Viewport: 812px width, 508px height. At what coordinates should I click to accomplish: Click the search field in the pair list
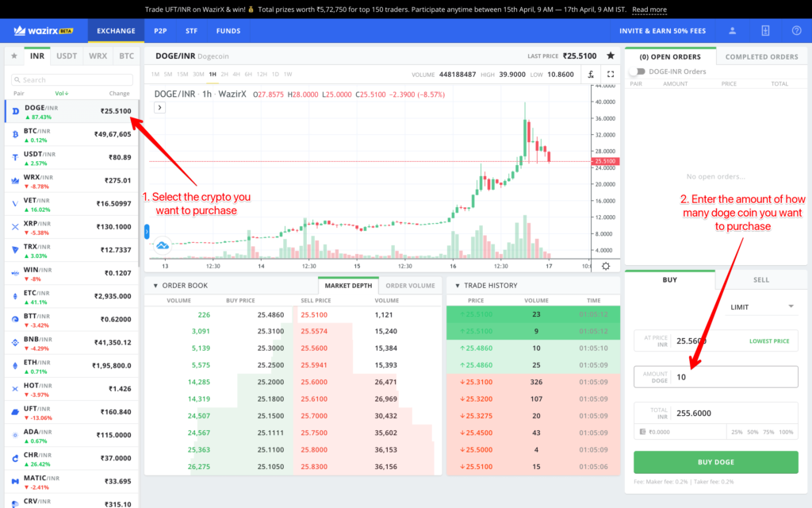pos(71,78)
